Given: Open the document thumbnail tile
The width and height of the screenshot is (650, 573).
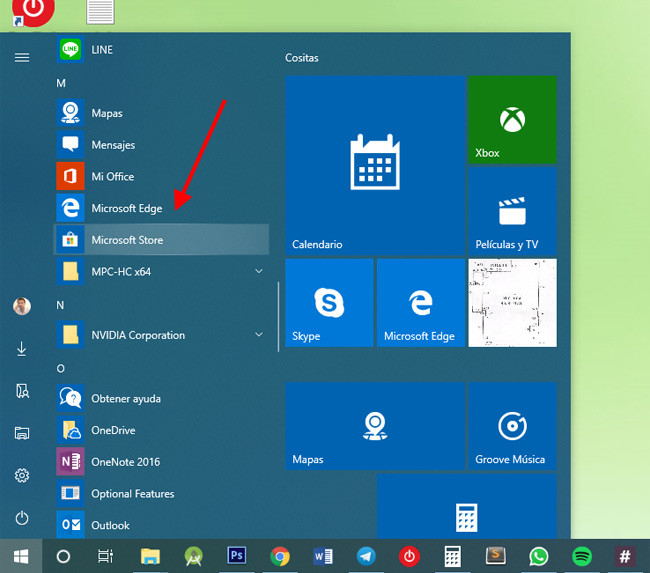Looking at the screenshot, I should tap(512, 303).
